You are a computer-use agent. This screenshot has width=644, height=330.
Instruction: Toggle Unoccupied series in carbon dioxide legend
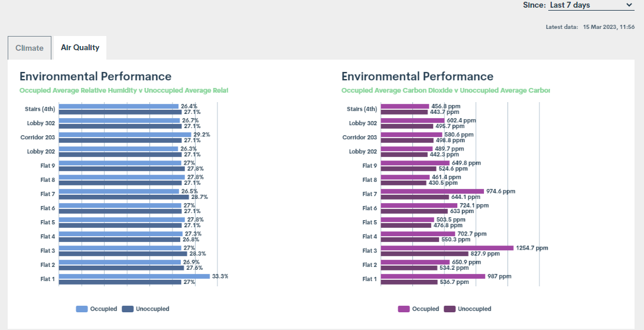pos(467,309)
